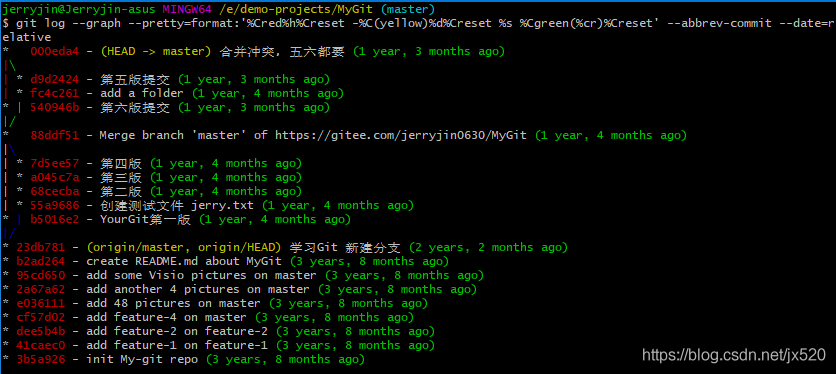Click the jerryjin@Jerryjin-asus prompt text

tap(79, 10)
